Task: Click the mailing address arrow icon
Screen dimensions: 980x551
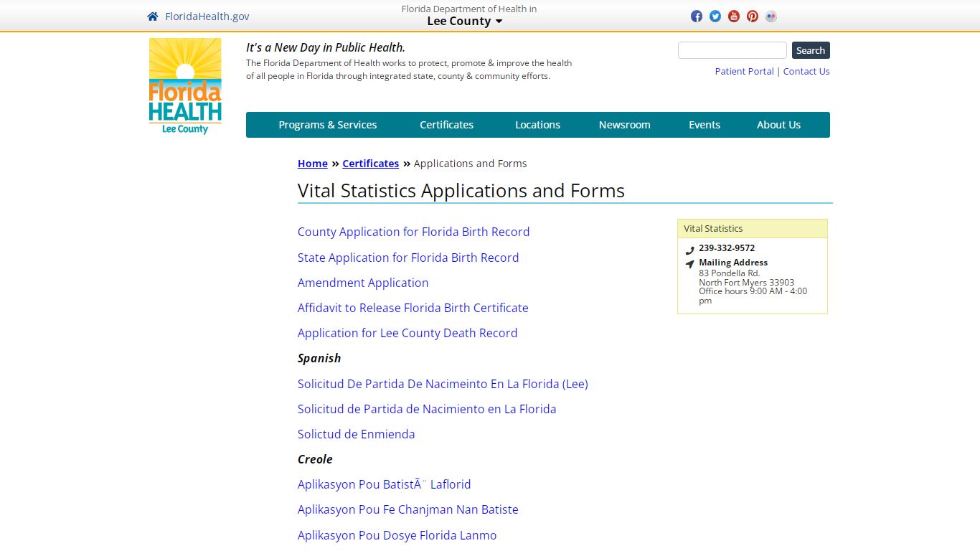Action: [689, 264]
